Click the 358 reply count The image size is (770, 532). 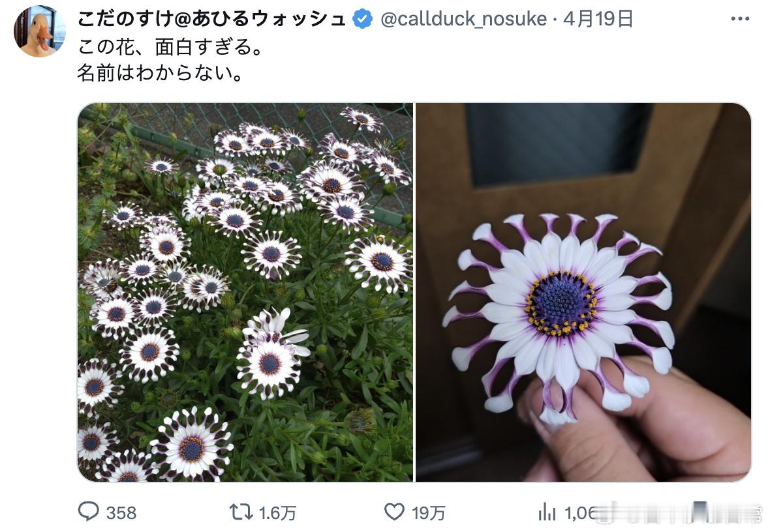121,513
